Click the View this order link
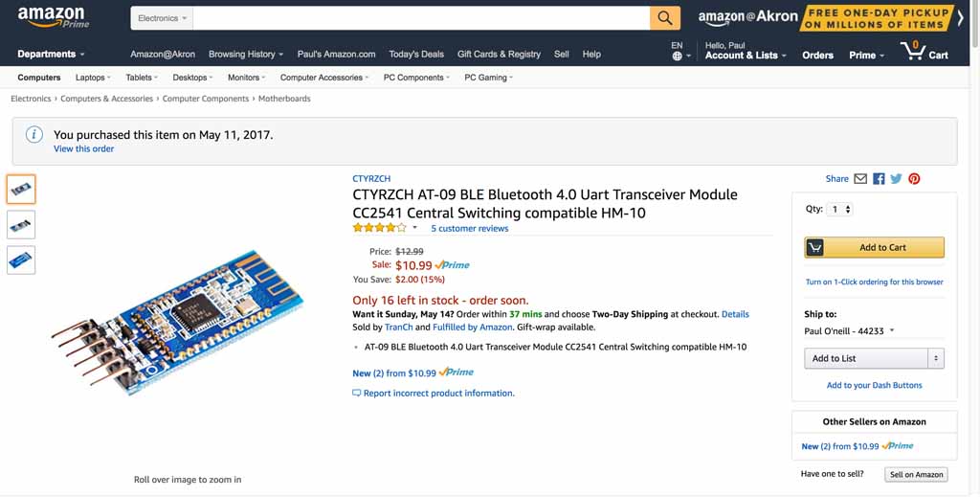Viewport: 980px width, 497px height. tap(83, 149)
